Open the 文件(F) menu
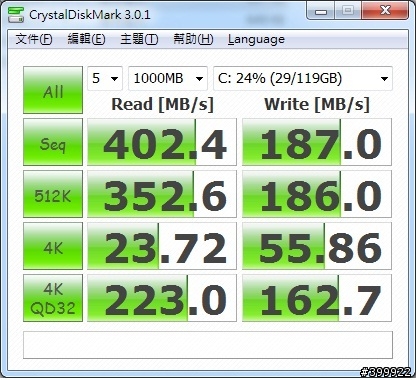The width and height of the screenshot is (417, 380). (34, 39)
